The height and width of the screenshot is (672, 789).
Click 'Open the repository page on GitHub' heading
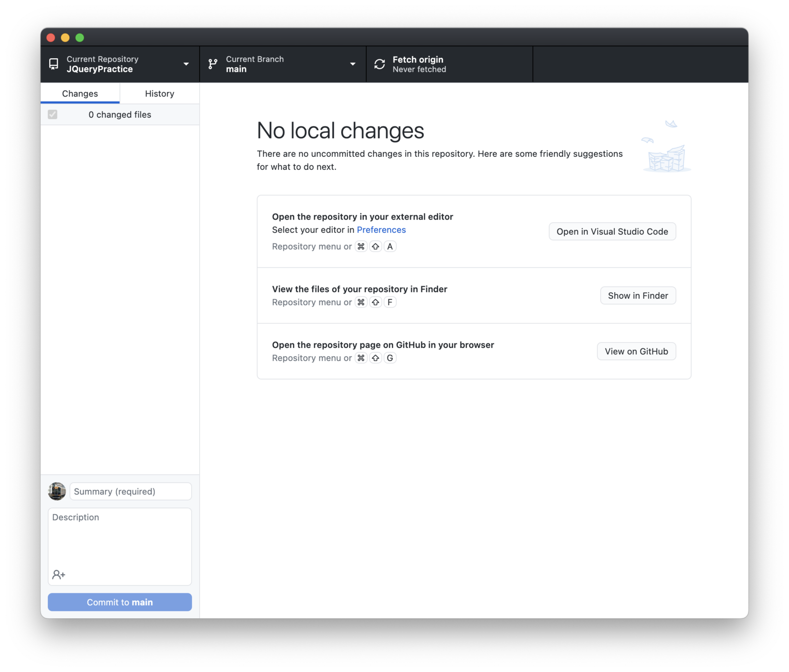click(x=383, y=345)
